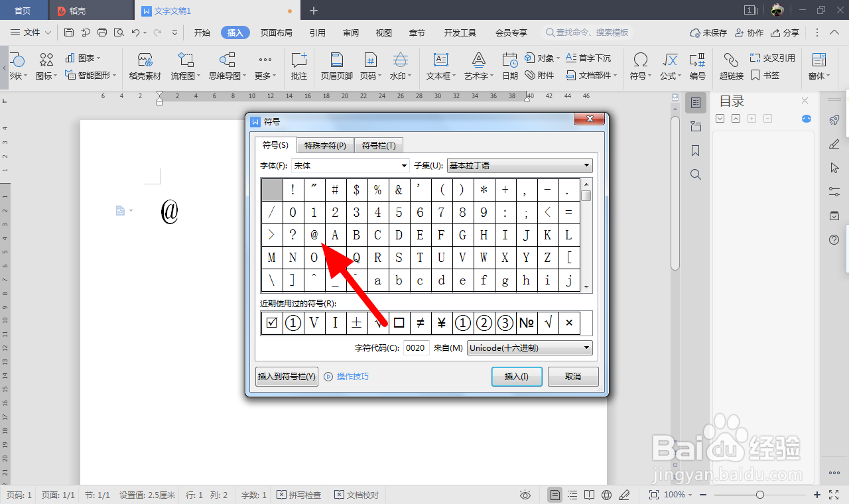Click the 查找命令、搜索模板 search box
The width and height of the screenshot is (849, 504).
pyautogui.click(x=587, y=32)
